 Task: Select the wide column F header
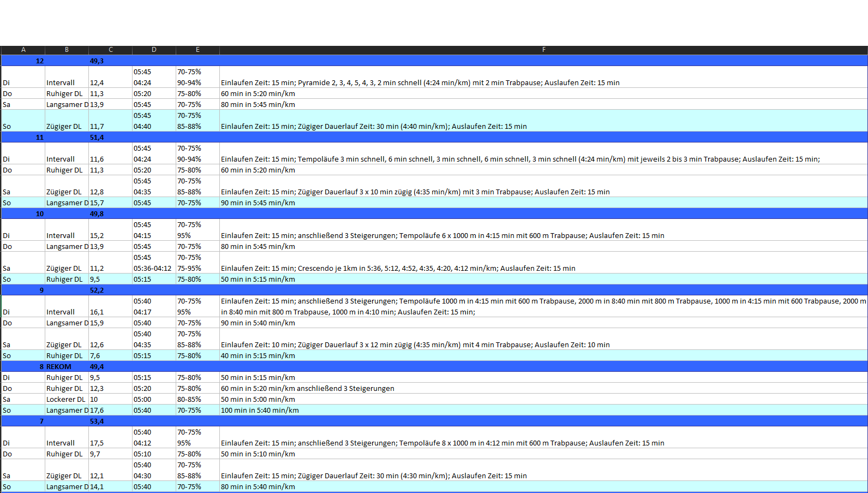coord(543,50)
